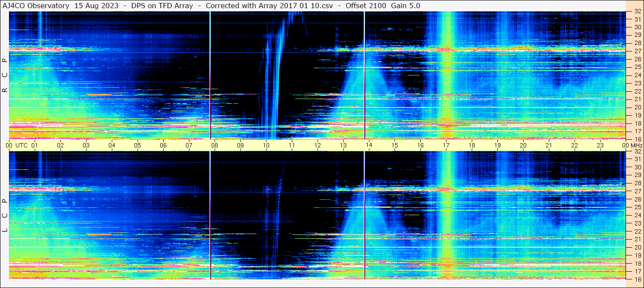Click bright yellow burst at 17 UTC, LCP panel
644x288 pixels.
point(446,215)
